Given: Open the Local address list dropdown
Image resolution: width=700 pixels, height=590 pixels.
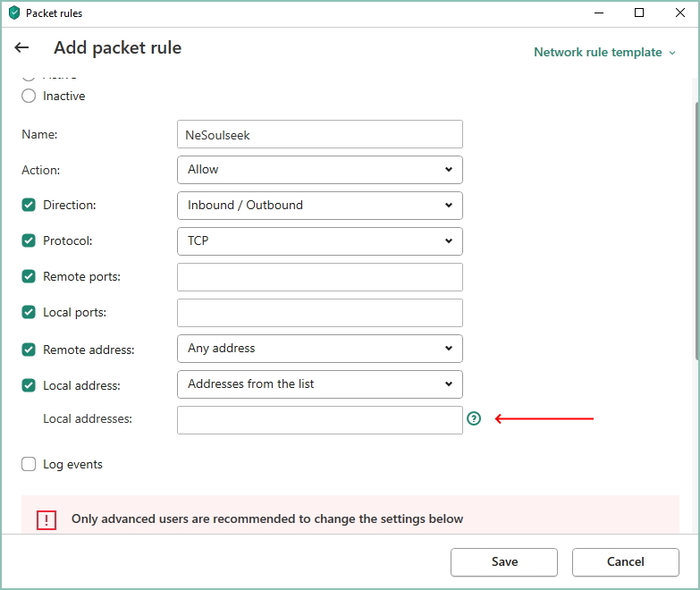Looking at the screenshot, I should coord(319,384).
